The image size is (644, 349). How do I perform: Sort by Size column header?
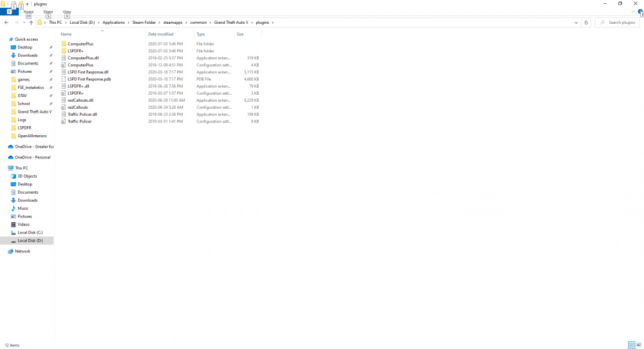[240, 34]
